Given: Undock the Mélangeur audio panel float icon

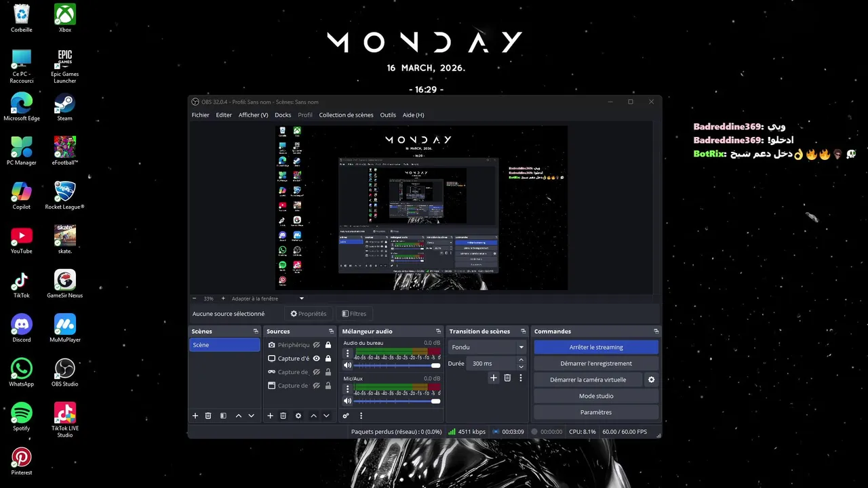Looking at the screenshot, I should (x=437, y=331).
